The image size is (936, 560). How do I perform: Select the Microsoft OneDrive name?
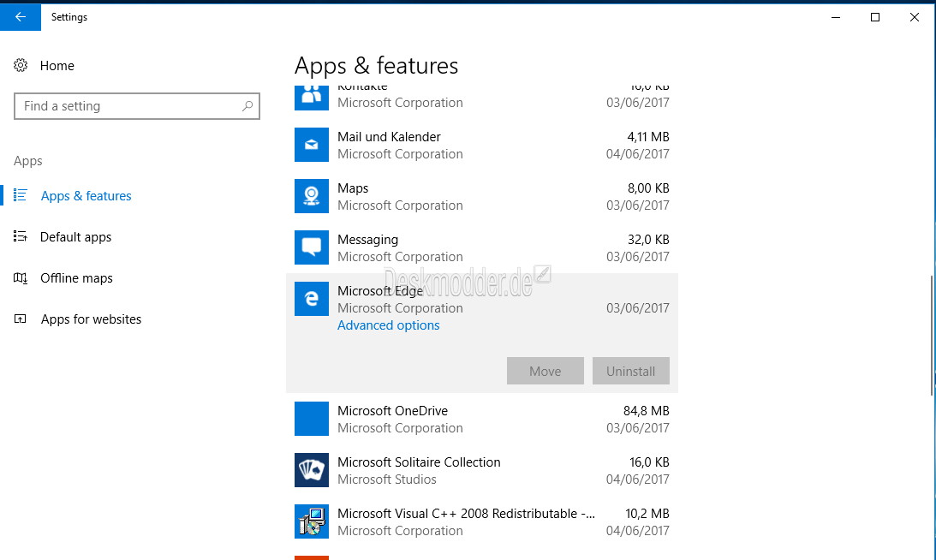click(393, 411)
